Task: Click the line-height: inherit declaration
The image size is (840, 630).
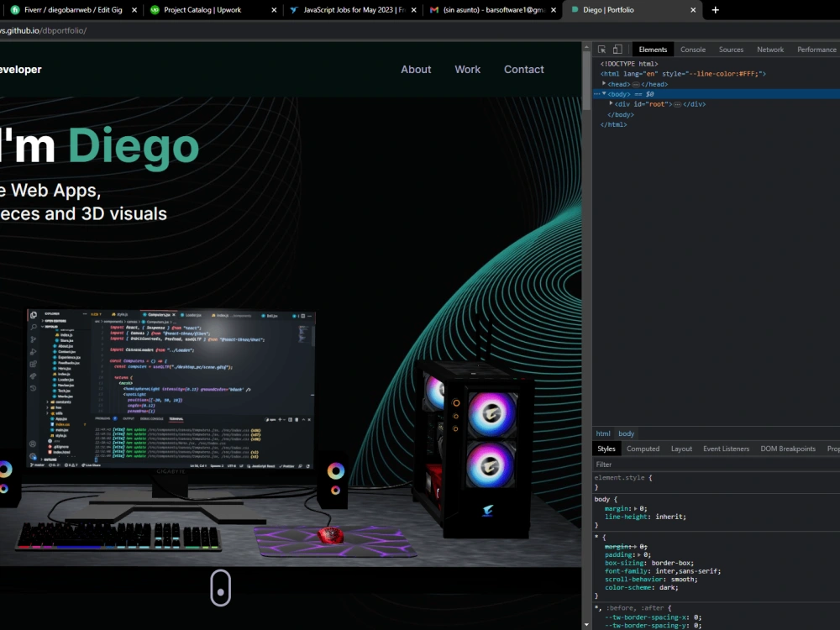Action: pyautogui.click(x=645, y=517)
